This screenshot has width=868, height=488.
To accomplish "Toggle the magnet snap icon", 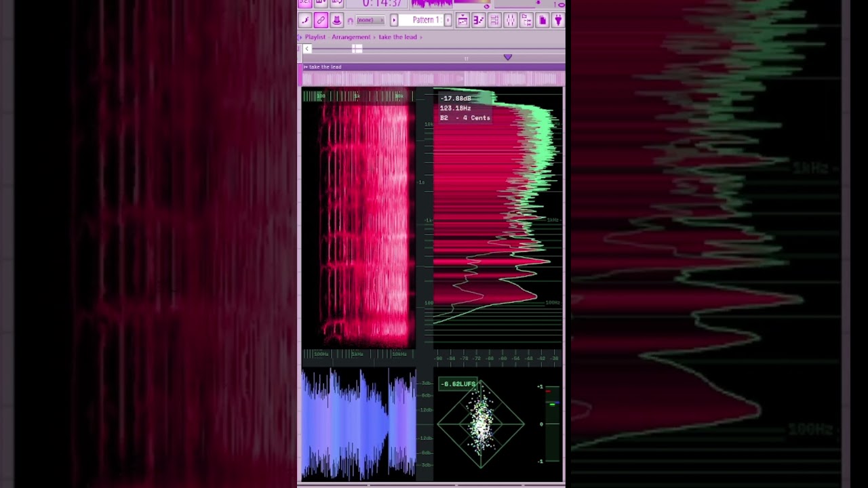I will pyautogui.click(x=350, y=20).
